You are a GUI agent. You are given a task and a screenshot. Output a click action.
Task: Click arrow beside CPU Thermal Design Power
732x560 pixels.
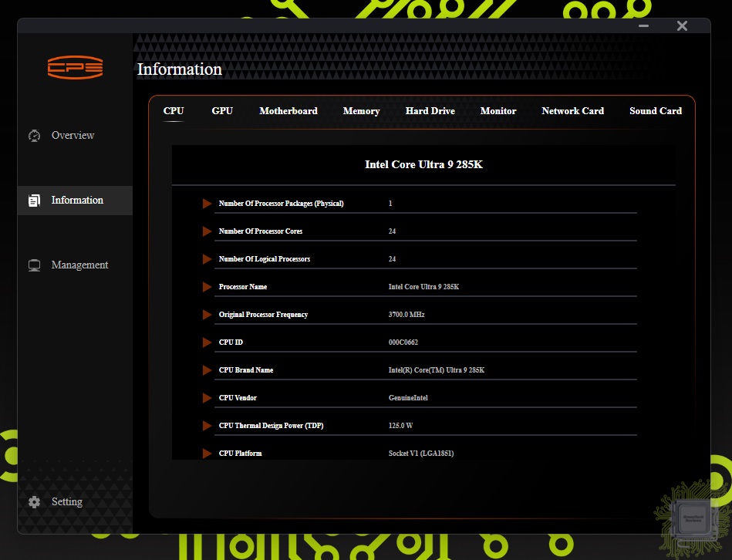tap(207, 426)
